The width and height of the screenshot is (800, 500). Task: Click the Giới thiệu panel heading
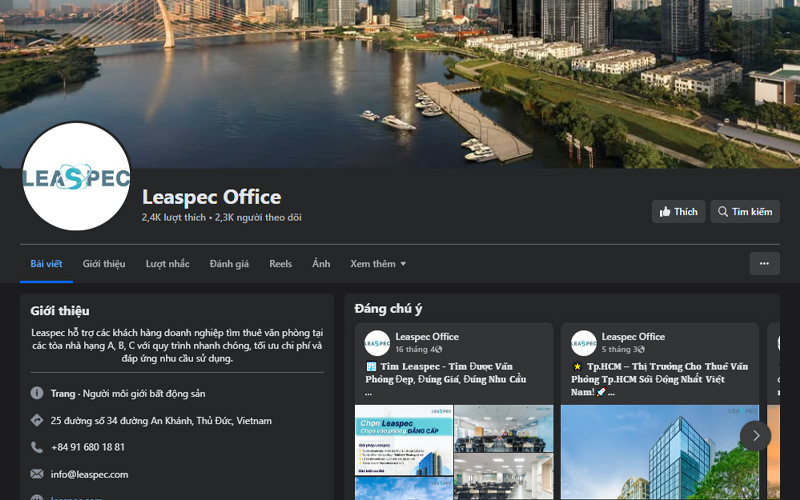(60, 311)
